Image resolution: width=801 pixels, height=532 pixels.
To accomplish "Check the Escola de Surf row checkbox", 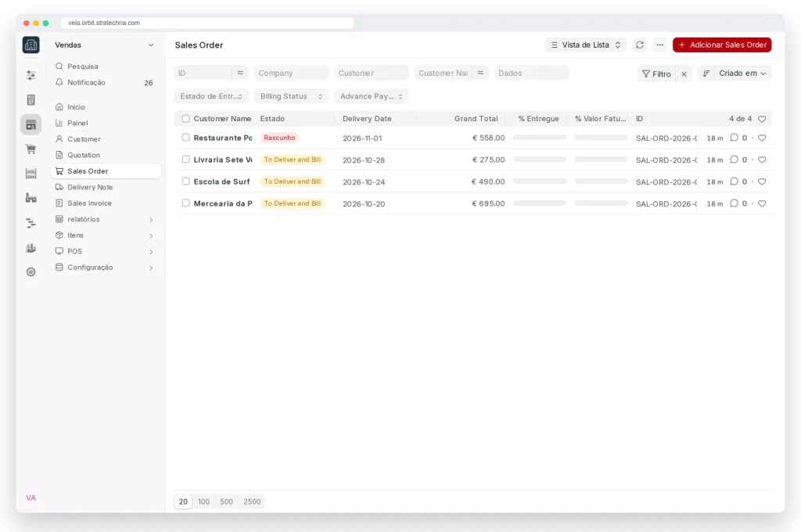I will tap(186, 182).
